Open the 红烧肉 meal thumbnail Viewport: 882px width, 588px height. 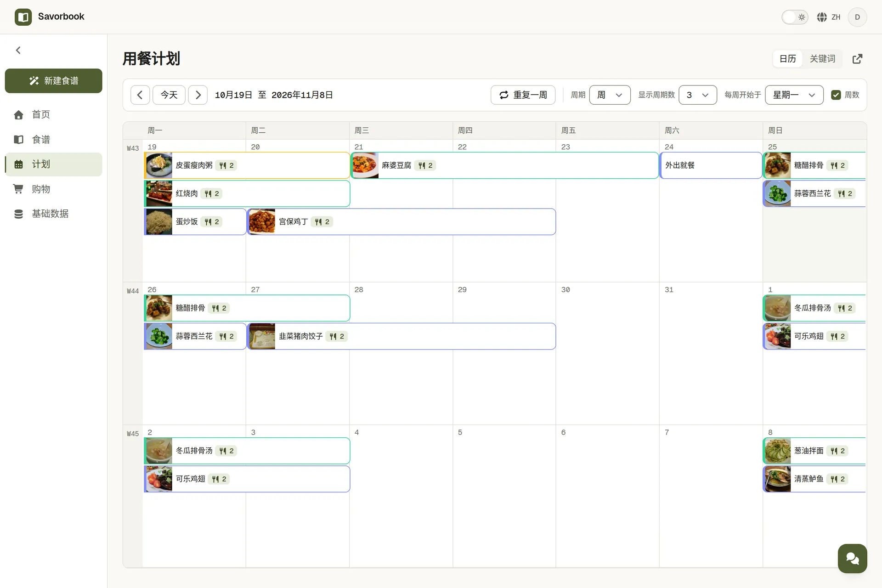point(159,193)
